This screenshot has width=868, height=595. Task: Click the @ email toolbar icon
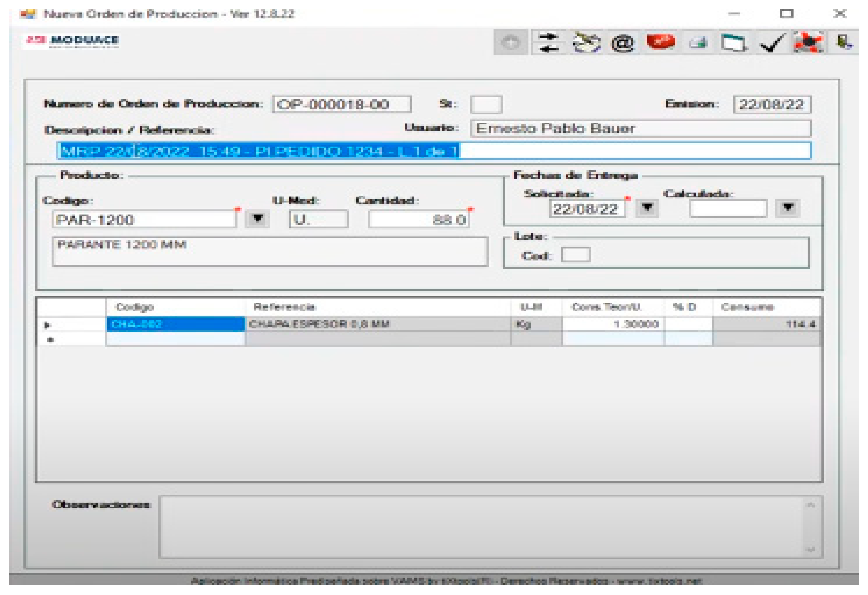623,43
